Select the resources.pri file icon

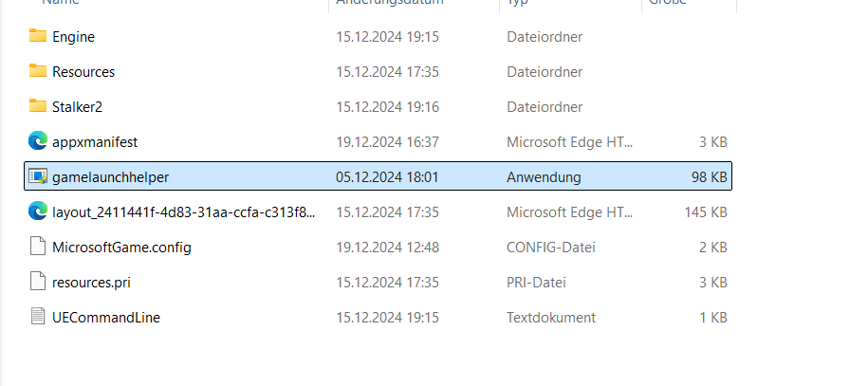point(38,282)
